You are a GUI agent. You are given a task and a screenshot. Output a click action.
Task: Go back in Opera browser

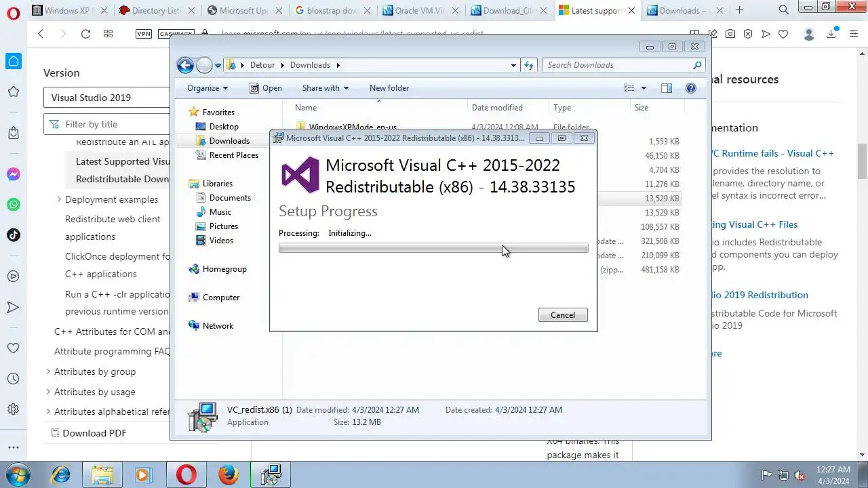click(41, 34)
